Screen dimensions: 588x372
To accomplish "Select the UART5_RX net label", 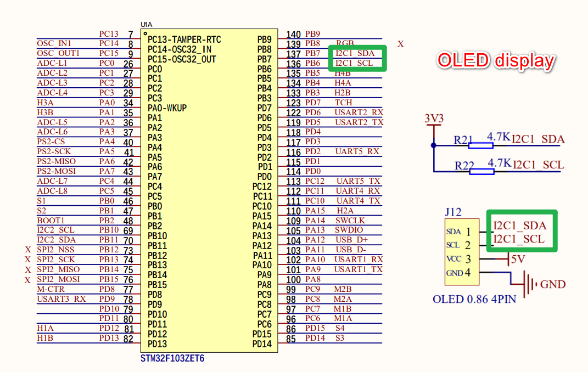I will tap(357, 151).
